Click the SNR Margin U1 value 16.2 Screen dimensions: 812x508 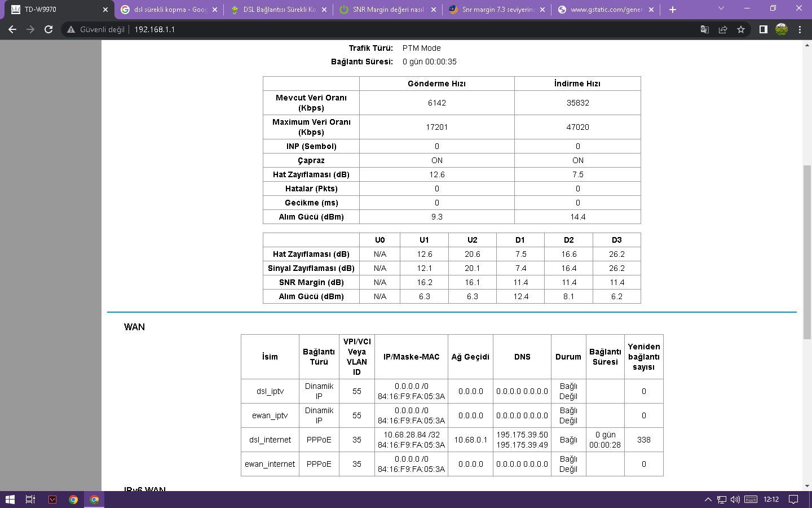click(x=425, y=282)
